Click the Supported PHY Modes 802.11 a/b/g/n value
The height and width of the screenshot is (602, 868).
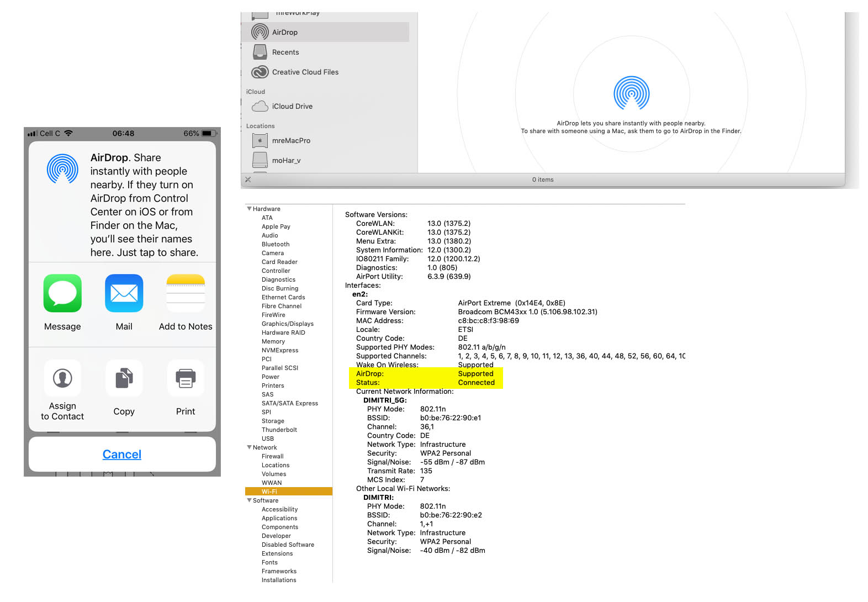(x=481, y=347)
